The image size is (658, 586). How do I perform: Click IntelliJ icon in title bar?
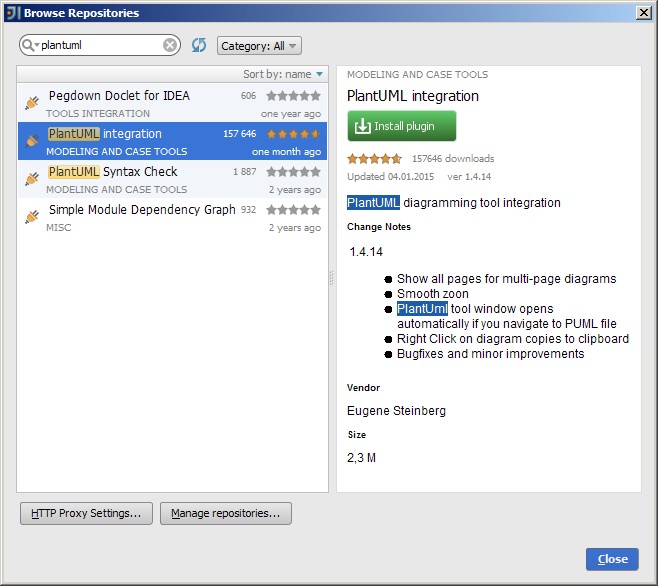(x=13, y=13)
